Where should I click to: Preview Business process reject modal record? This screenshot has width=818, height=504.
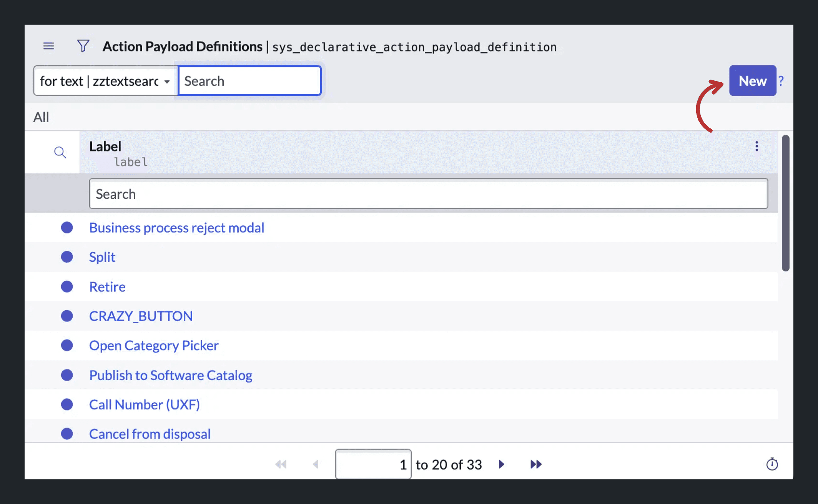67,228
